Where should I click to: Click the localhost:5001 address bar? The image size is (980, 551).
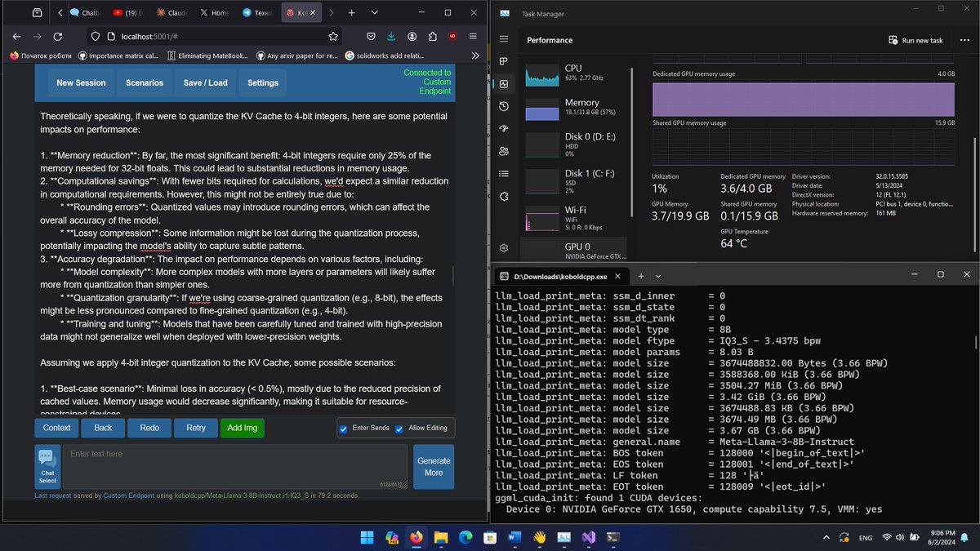[212, 37]
